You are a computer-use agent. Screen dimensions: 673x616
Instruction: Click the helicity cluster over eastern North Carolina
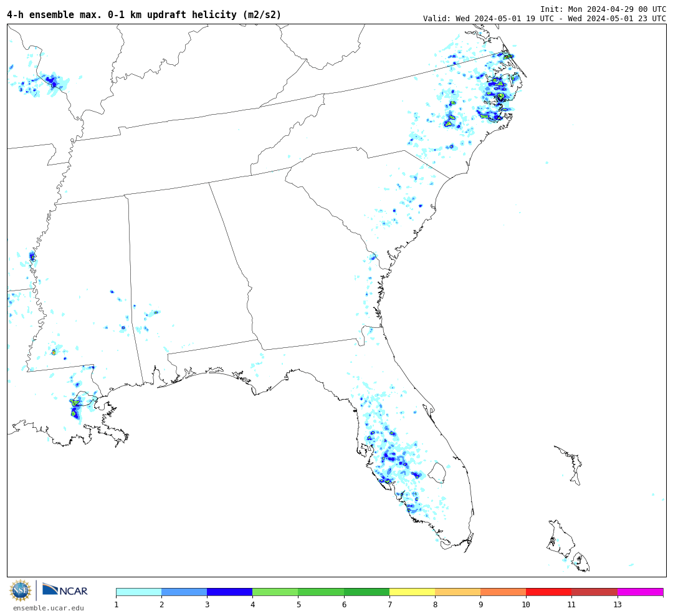click(x=496, y=95)
